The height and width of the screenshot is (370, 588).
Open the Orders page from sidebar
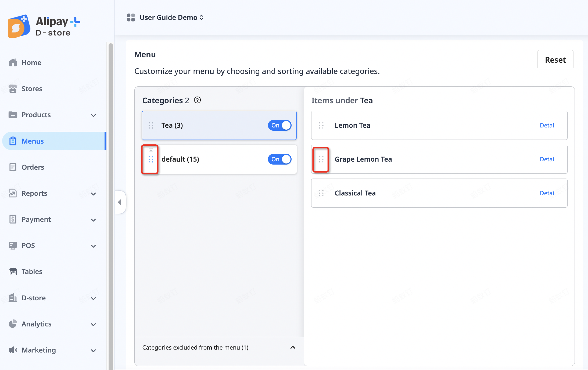[x=33, y=167]
